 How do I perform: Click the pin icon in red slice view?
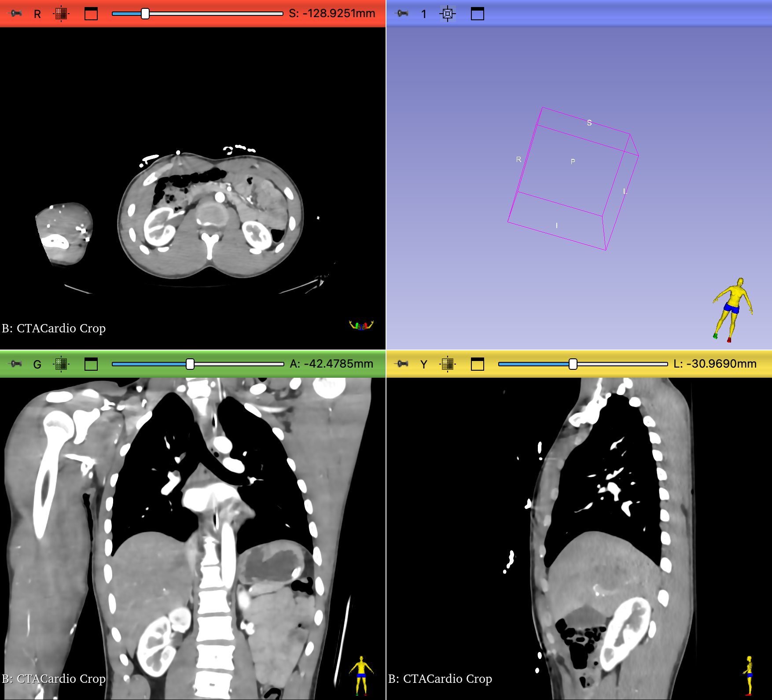coord(16,14)
